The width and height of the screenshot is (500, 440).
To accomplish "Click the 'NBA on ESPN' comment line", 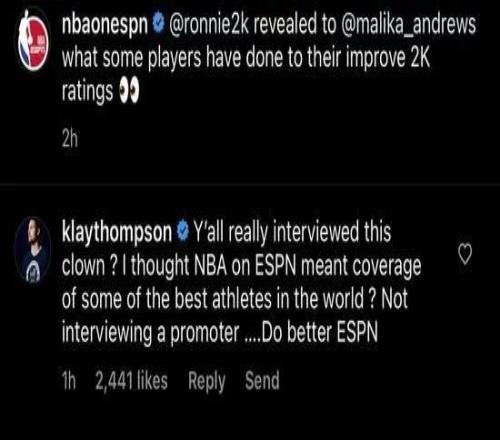I will [x=241, y=266].
